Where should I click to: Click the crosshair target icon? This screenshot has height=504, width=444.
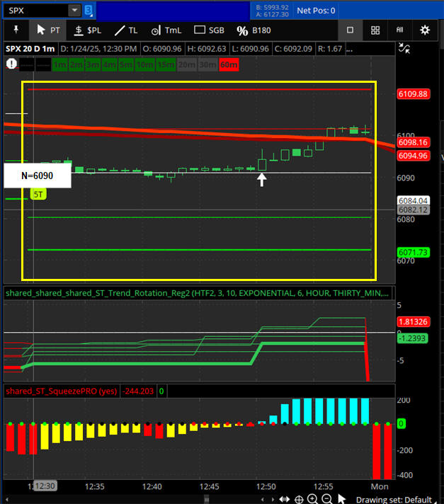coord(299,499)
